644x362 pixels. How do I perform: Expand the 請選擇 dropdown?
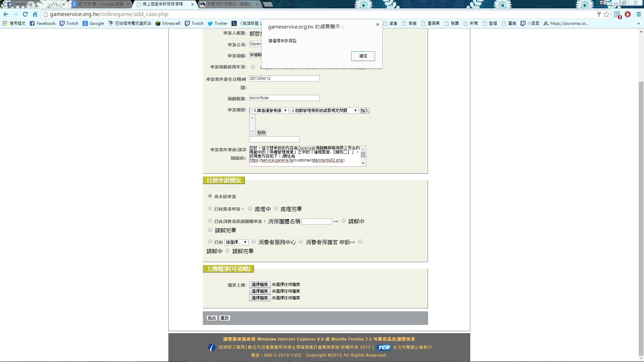(x=236, y=242)
